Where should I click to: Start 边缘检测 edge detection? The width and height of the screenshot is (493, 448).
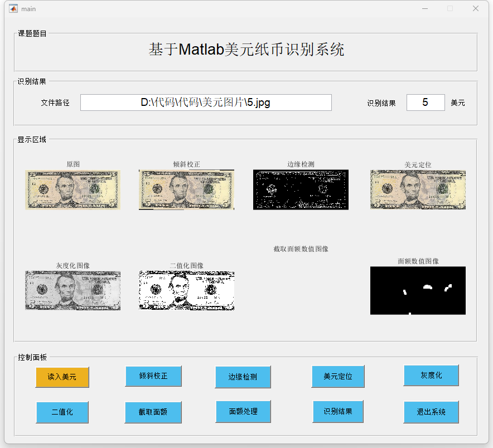click(x=243, y=377)
